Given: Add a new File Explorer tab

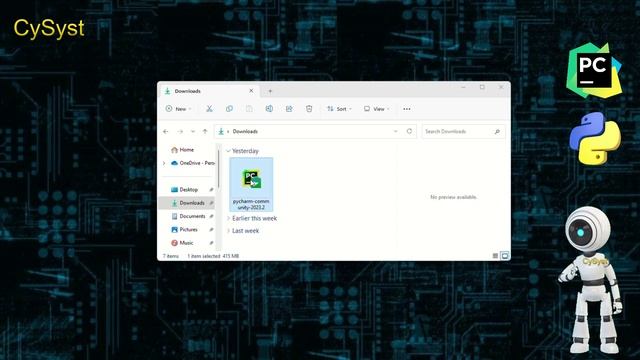Looking at the screenshot, I should 270,91.
